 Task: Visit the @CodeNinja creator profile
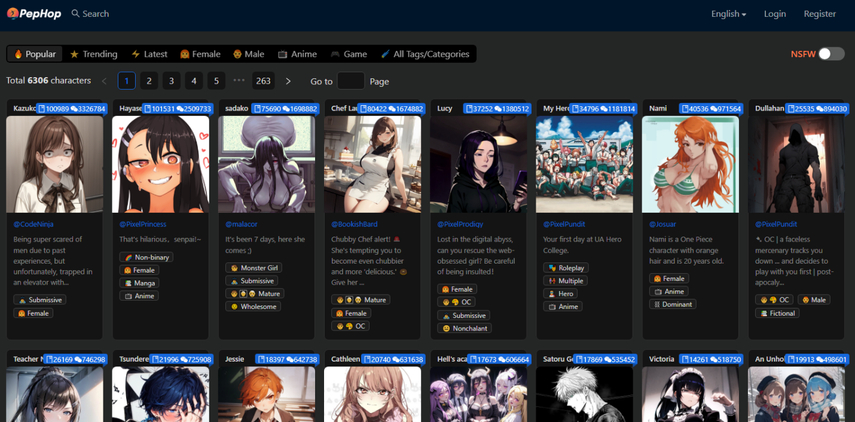click(33, 224)
